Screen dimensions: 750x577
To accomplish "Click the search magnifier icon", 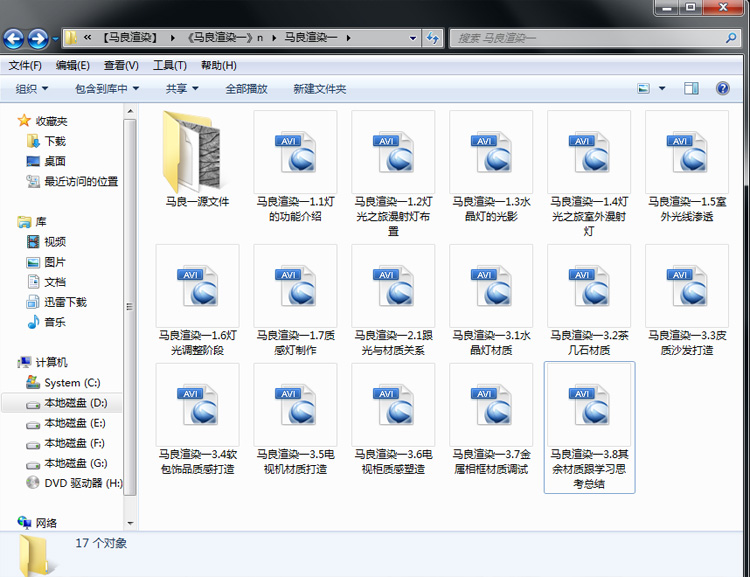I will point(731,38).
